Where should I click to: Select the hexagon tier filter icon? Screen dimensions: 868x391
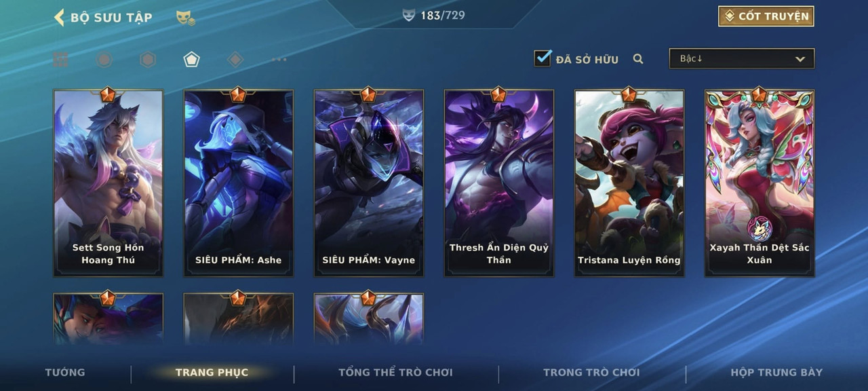(x=148, y=60)
